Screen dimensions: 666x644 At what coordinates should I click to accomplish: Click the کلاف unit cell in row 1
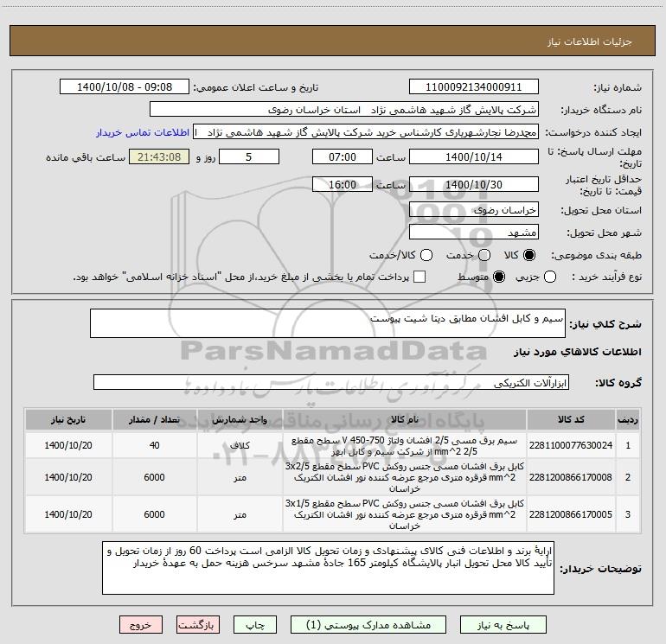240,445
